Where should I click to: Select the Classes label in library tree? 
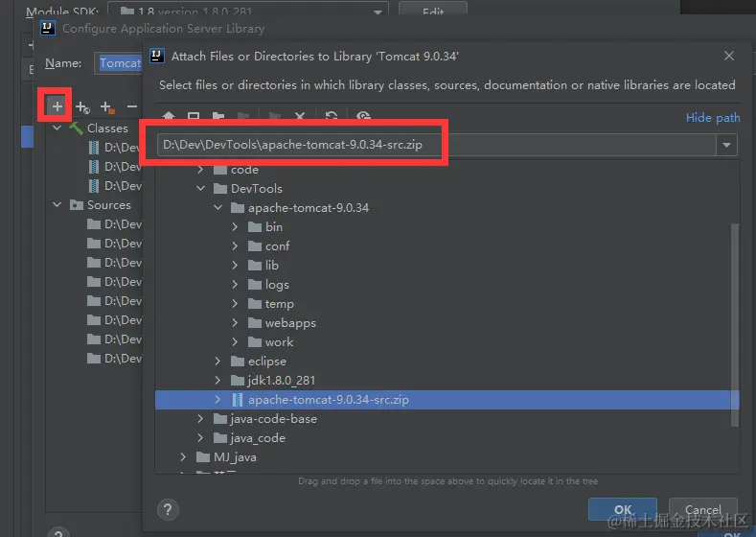coord(107,128)
